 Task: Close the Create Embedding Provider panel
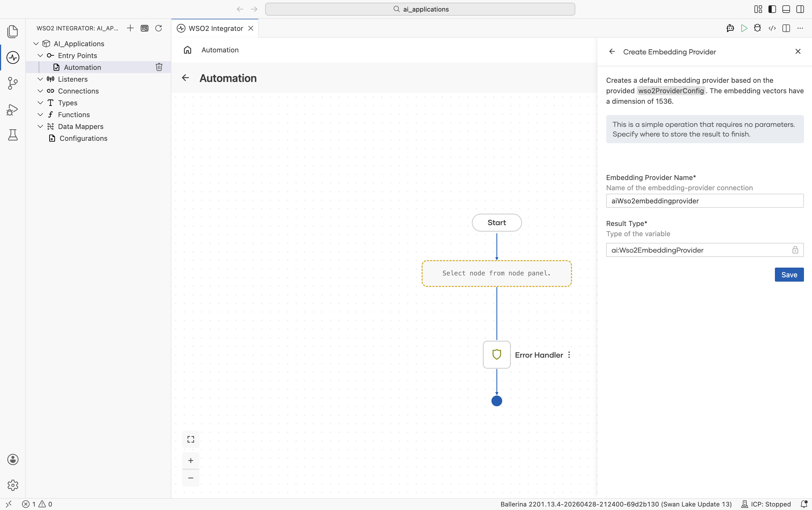(x=798, y=51)
